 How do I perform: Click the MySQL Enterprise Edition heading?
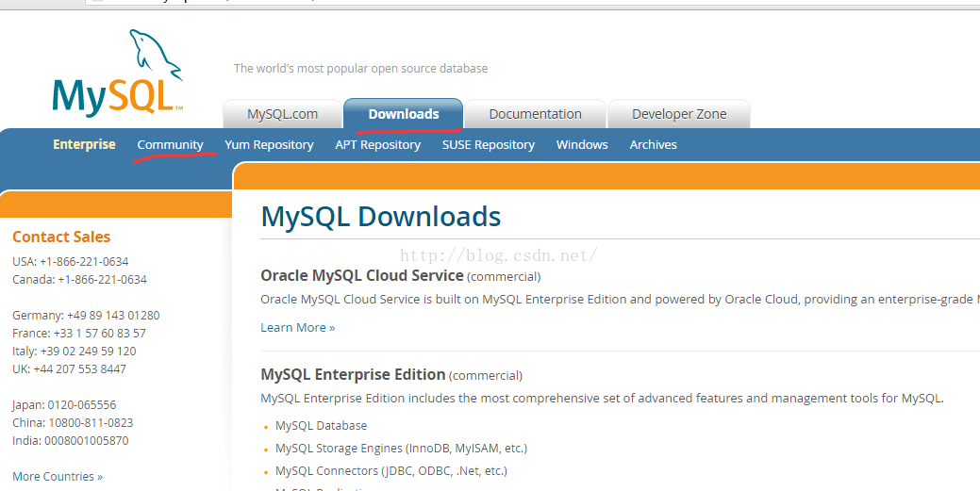(x=353, y=374)
